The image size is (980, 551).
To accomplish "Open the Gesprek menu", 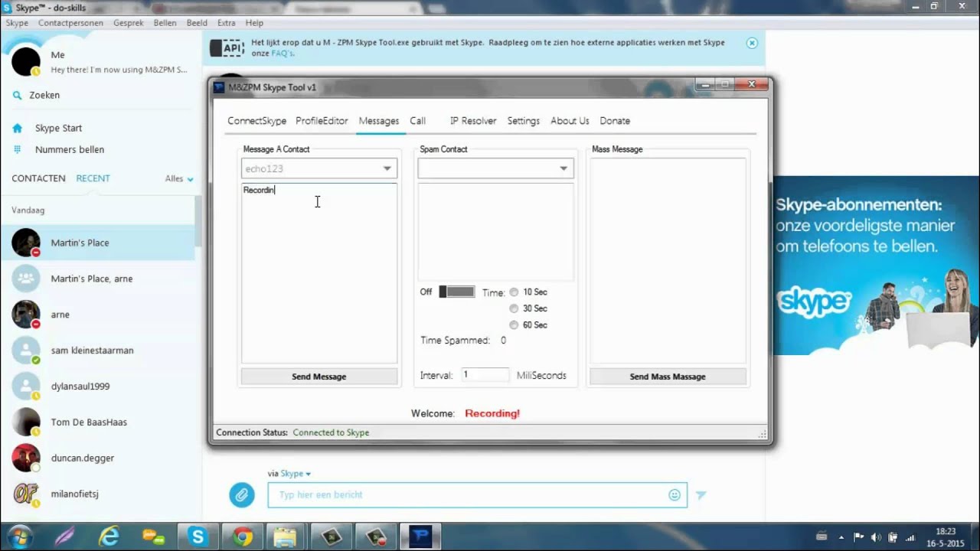I will pyautogui.click(x=129, y=23).
